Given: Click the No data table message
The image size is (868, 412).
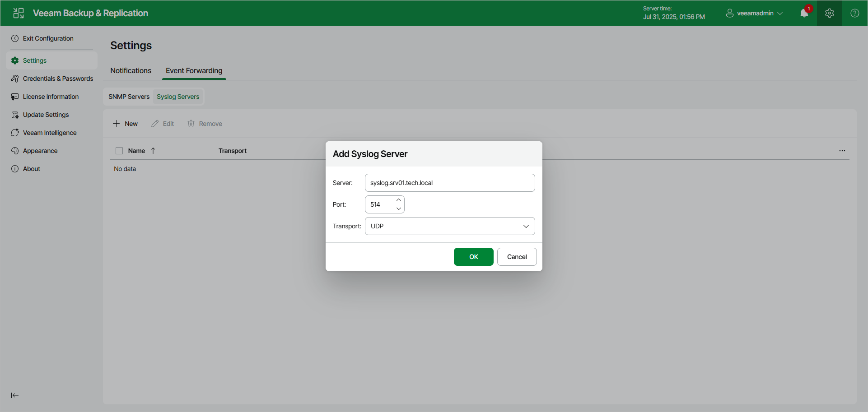Looking at the screenshot, I should click(125, 169).
